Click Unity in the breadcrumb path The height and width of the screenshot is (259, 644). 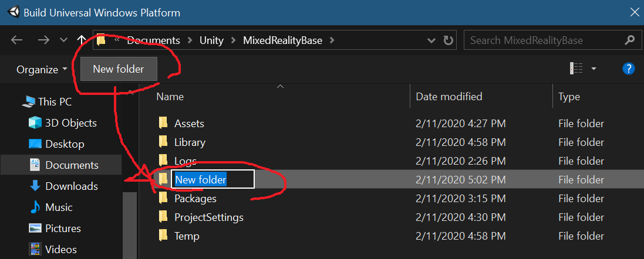click(211, 40)
